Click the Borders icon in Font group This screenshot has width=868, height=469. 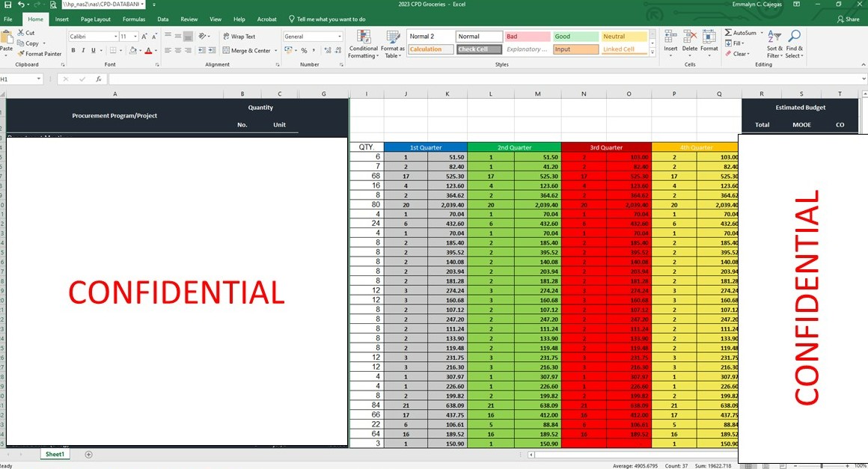click(113, 50)
